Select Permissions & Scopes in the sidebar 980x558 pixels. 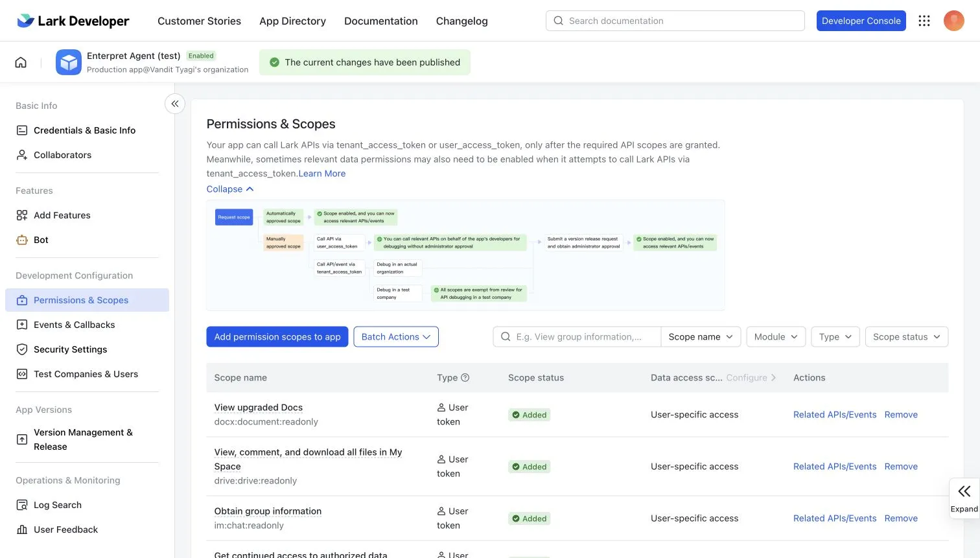point(87,300)
